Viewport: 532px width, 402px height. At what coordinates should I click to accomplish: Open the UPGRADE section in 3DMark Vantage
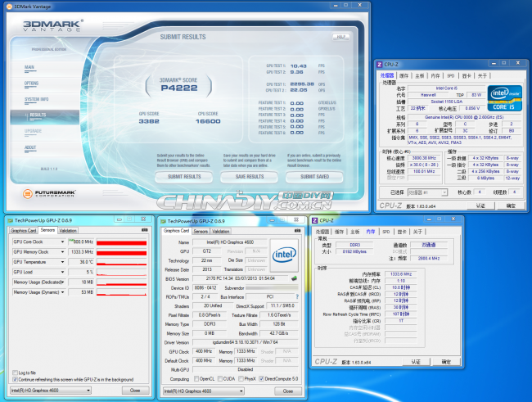coord(33,132)
